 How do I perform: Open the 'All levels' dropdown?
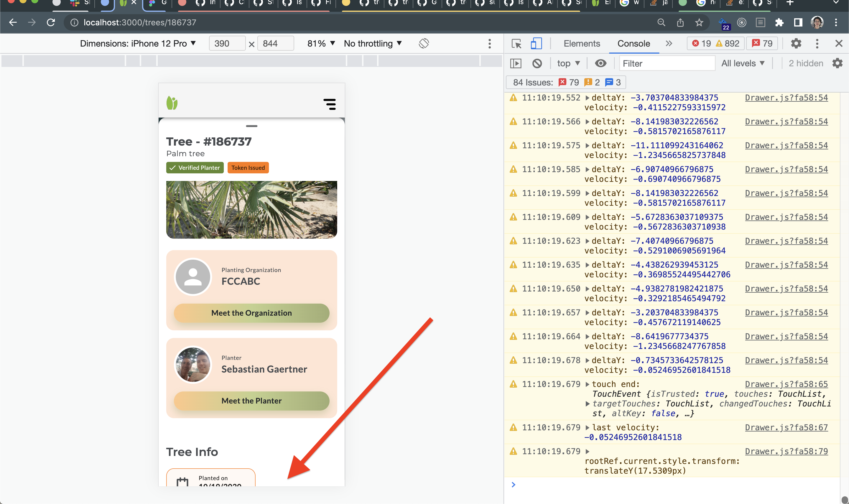743,63
